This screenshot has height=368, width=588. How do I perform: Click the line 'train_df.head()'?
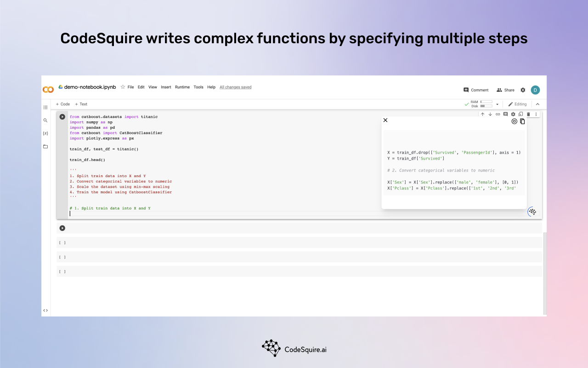click(x=87, y=160)
